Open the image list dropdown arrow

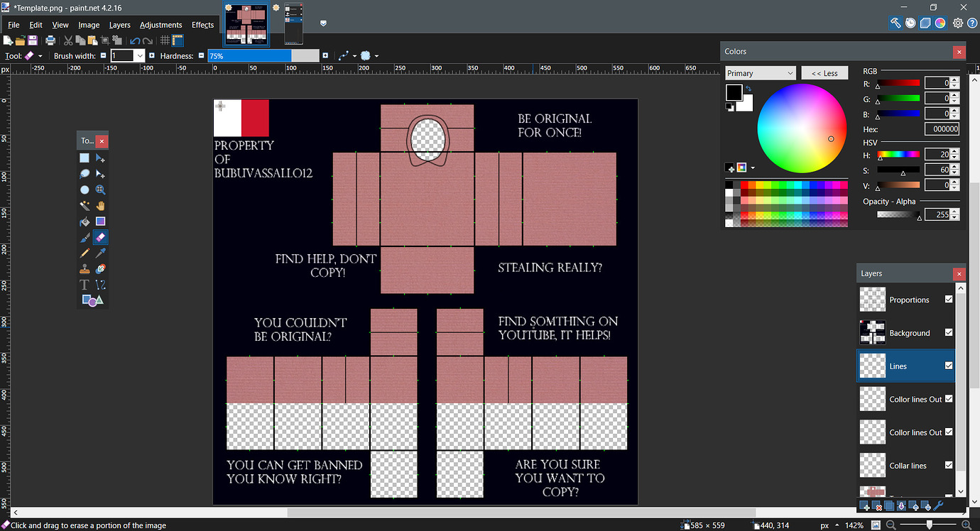coord(323,23)
